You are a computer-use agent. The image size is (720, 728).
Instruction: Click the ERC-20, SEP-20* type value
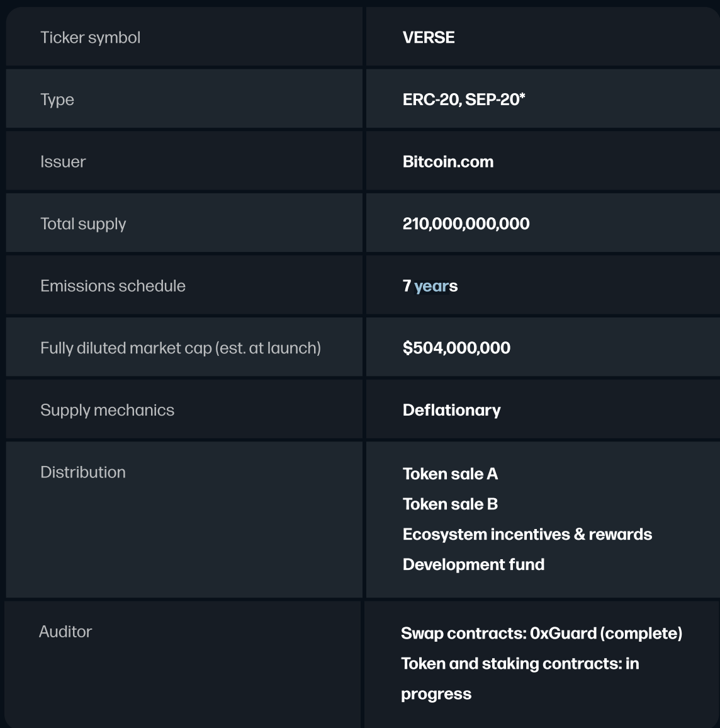coord(464,100)
